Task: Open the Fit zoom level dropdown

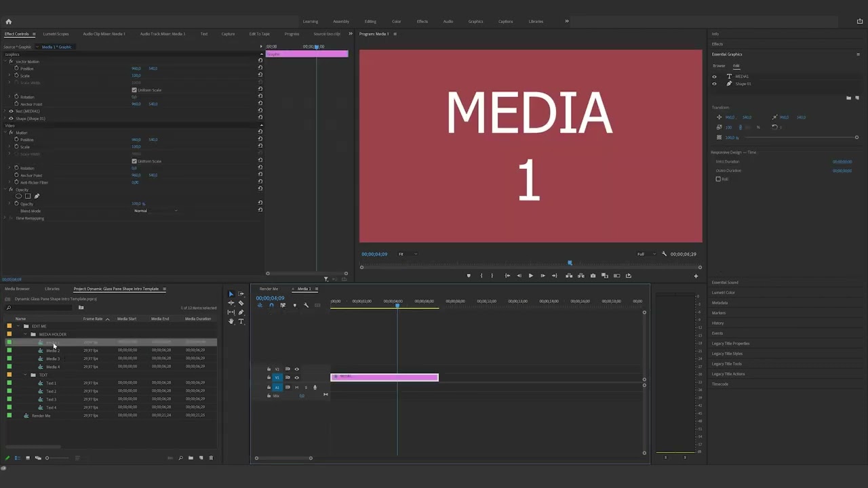Action: coord(407,254)
